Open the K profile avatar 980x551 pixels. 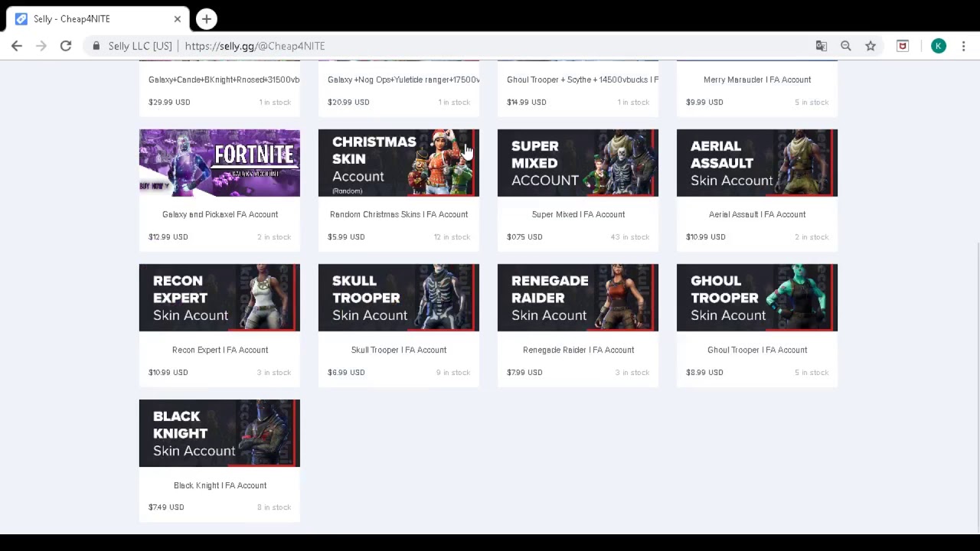tap(939, 46)
